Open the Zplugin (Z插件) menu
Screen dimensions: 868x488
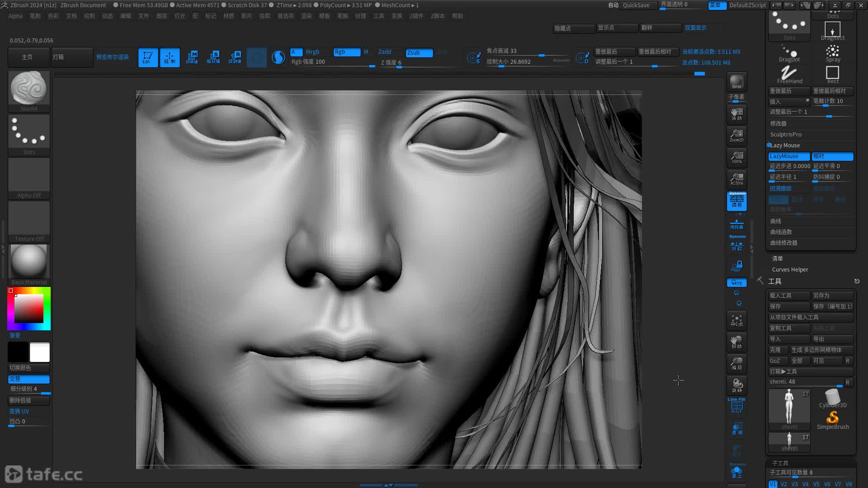416,16
